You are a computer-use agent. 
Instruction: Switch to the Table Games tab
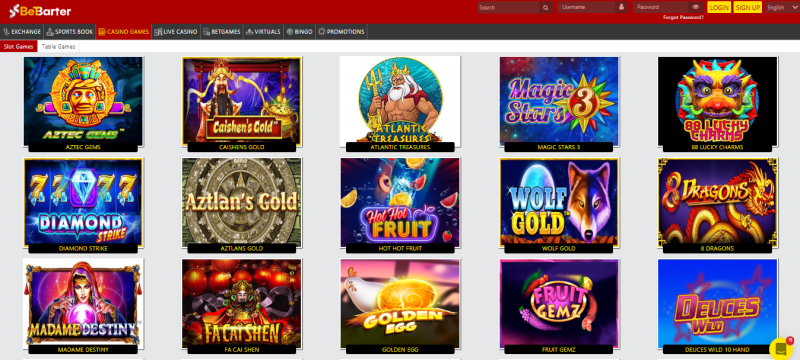pyautogui.click(x=59, y=46)
